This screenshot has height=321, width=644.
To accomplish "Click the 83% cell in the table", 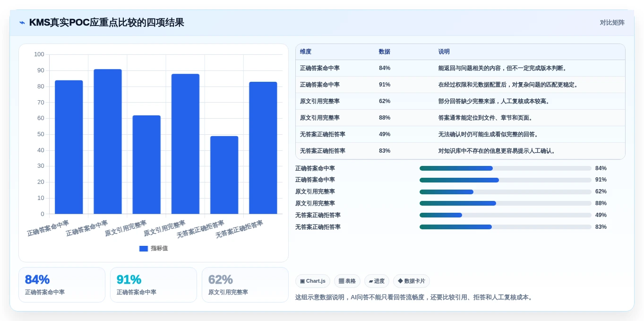I will click(x=385, y=151).
